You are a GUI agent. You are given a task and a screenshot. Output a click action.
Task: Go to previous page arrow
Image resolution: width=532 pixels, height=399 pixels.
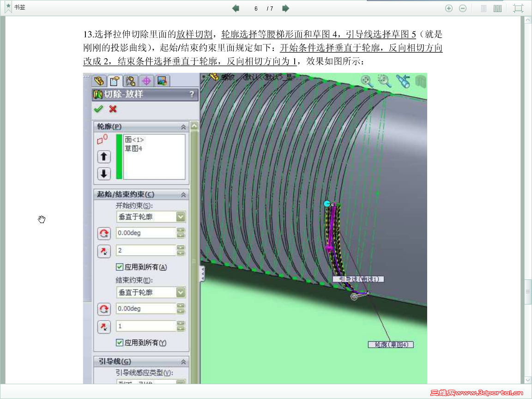point(236,8)
